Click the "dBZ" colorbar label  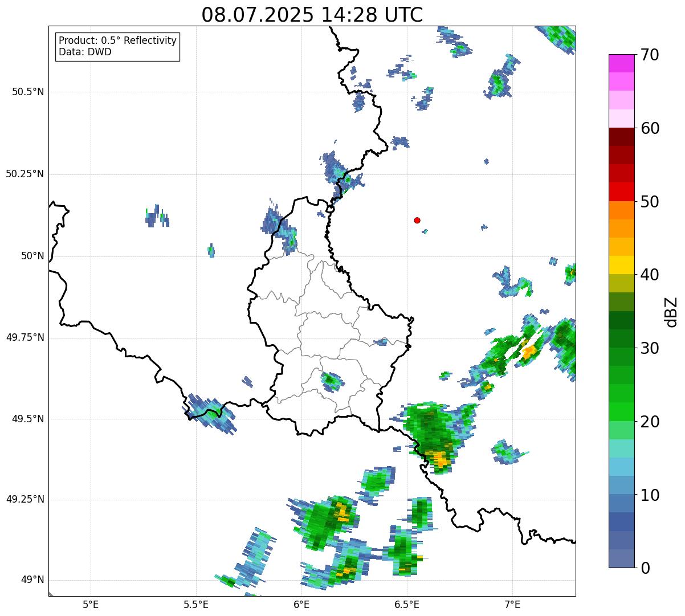[x=671, y=312]
